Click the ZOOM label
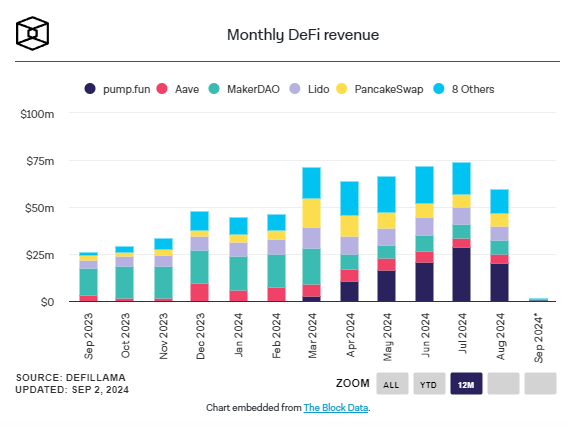568x427 pixels. [x=352, y=383]
